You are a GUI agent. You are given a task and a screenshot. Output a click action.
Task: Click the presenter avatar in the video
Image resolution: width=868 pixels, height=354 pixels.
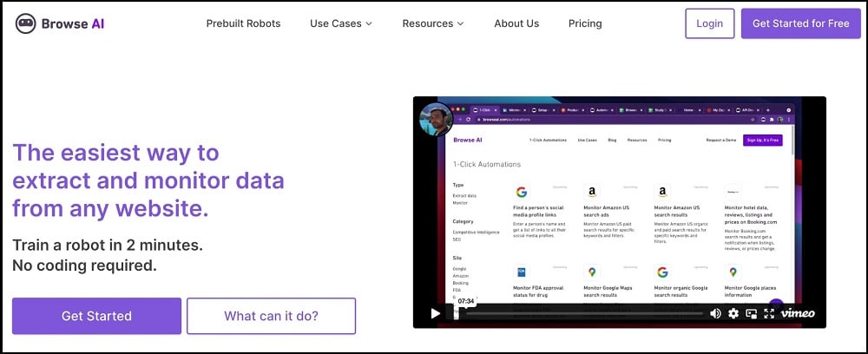(x=436, y=120)
